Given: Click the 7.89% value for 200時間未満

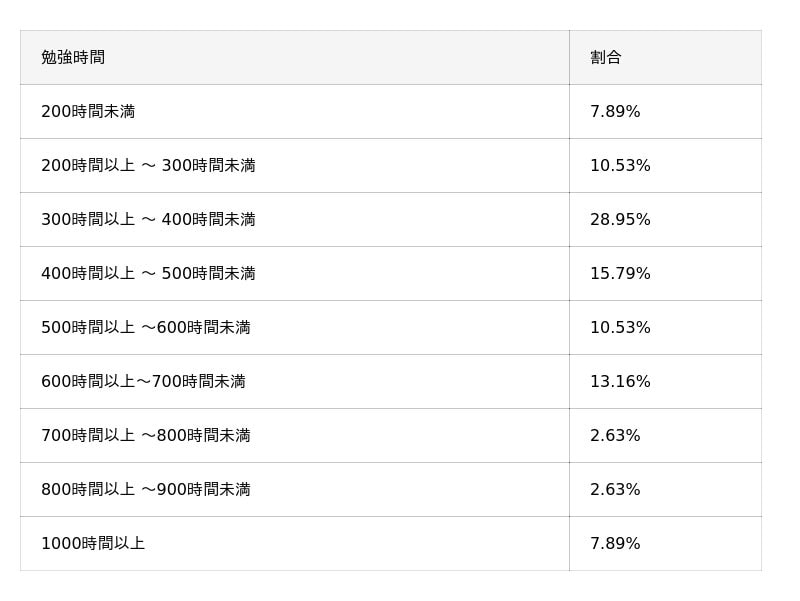Looking at the screenshot, I should pos(615,112).
